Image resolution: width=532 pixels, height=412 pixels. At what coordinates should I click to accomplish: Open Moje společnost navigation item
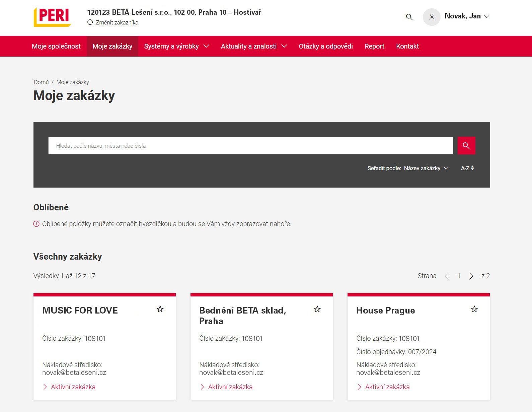56,46
